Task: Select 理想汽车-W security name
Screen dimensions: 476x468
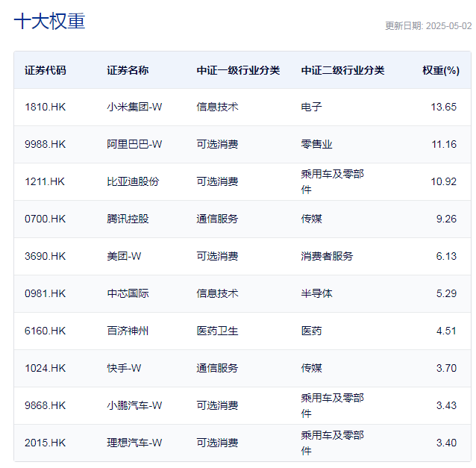Action: [x=134, y=443]
